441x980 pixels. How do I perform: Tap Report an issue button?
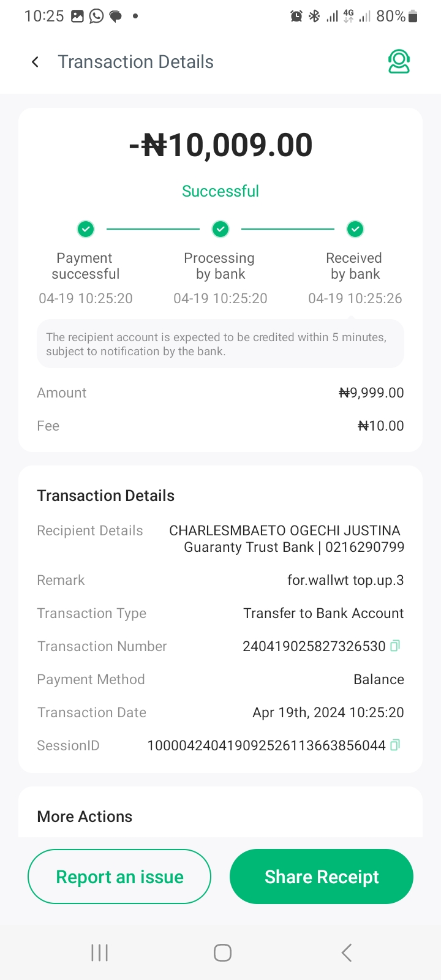119,876
